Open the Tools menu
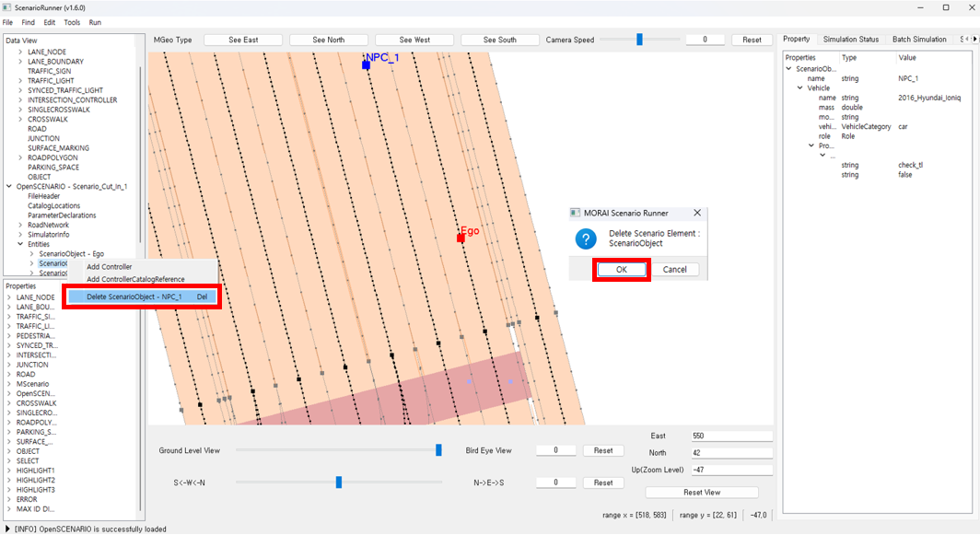This screenshot has width=980, height=535. click(x=72, y=22)
